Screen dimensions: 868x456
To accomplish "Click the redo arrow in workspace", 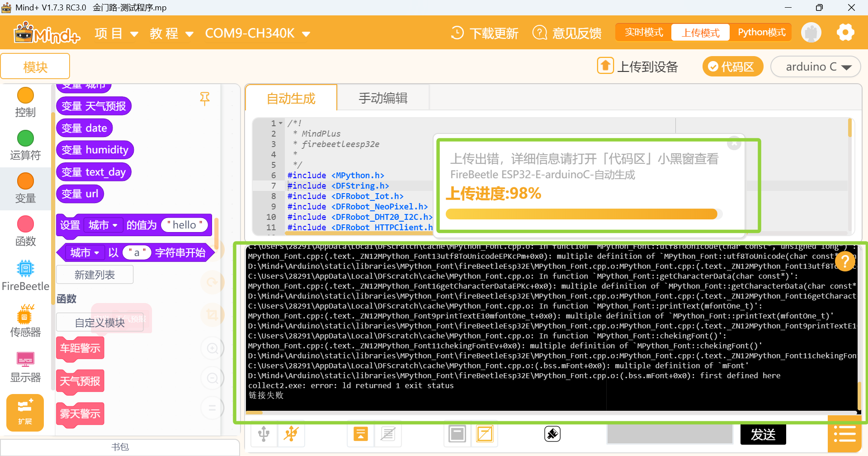I will 212,283.
